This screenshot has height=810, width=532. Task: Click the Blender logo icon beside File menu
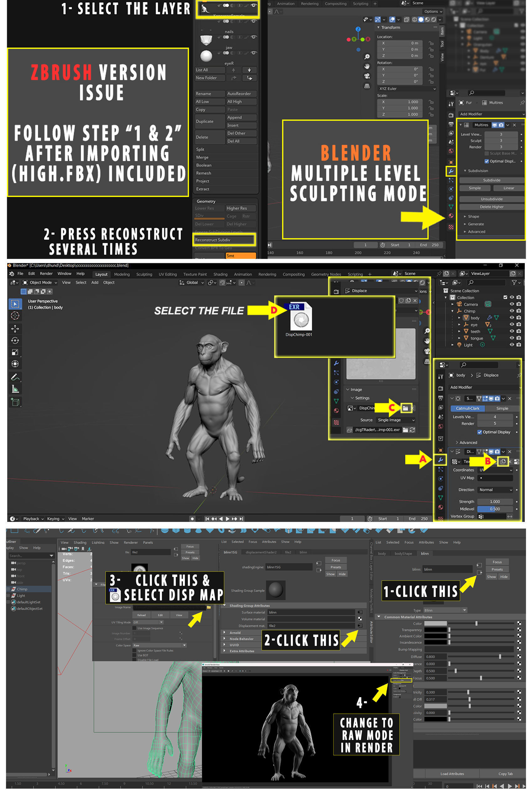click(12, 274)
